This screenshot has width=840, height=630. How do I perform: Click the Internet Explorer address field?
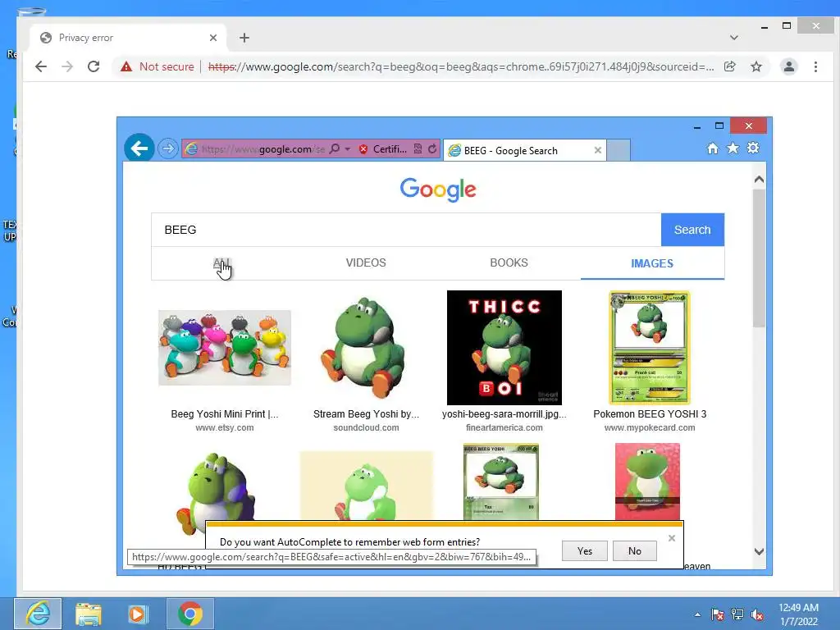pos(262,149)
